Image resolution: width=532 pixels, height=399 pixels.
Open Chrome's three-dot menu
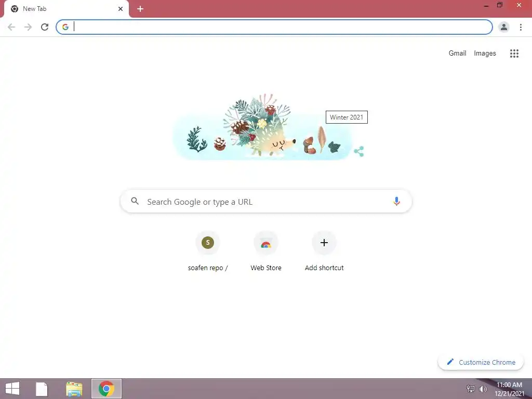pos(521,27)
